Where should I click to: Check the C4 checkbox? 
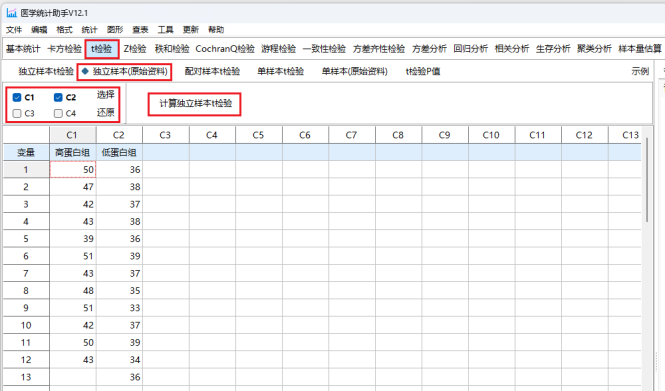point(58,114)
